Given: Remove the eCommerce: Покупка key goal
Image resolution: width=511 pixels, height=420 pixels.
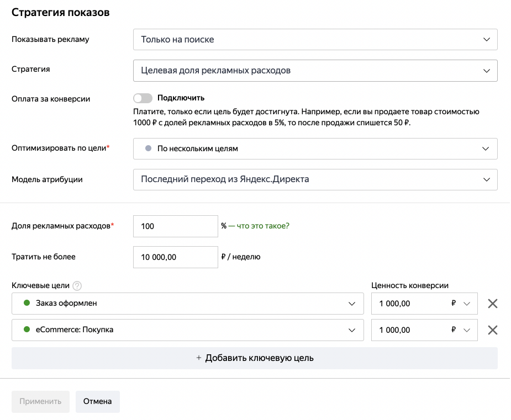Looking at the screenshot, I should tap(492, 330).
